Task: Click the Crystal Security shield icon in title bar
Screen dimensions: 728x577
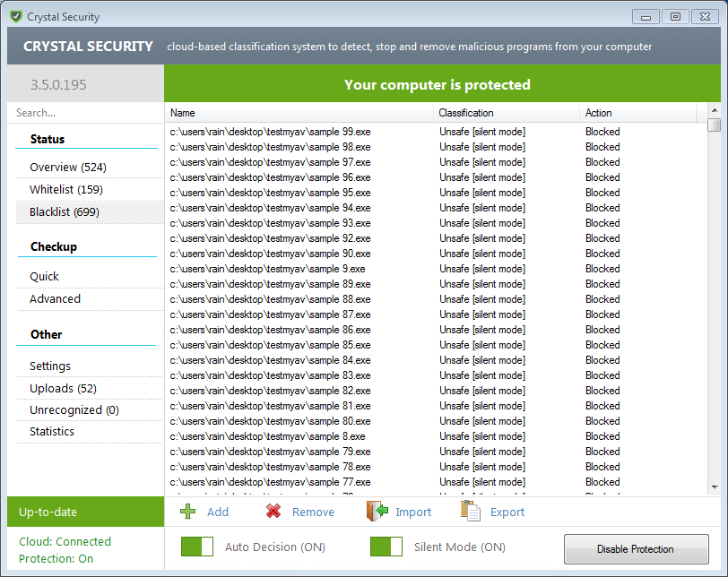Action: 16,17
